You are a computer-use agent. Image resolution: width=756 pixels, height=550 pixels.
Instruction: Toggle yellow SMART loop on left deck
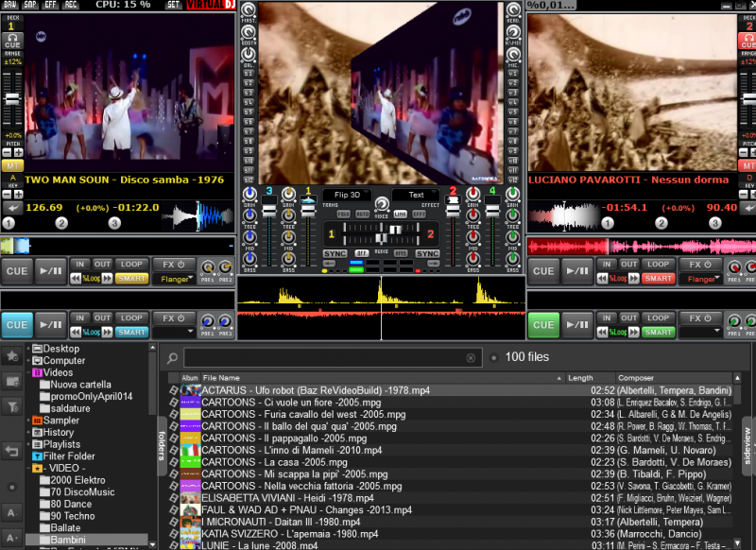click(x=131, y=279)
